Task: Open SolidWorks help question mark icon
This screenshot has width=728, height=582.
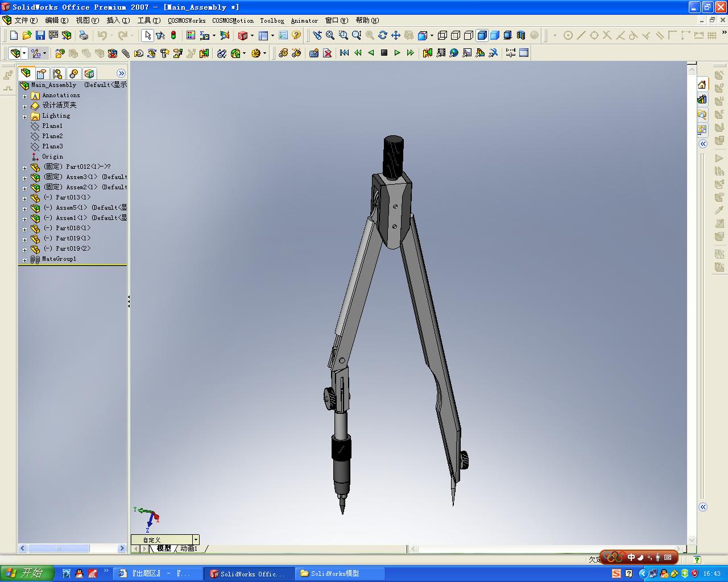Action: [x=296, y=35]
